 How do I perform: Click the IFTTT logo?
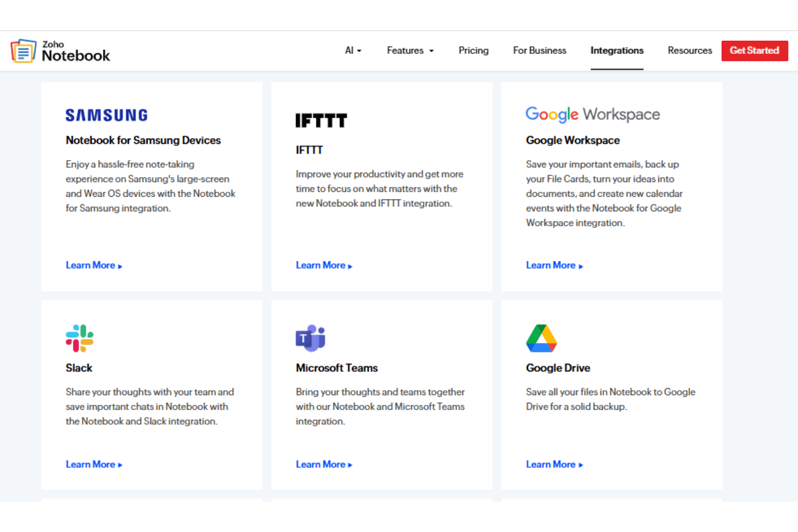pos(321,120)
